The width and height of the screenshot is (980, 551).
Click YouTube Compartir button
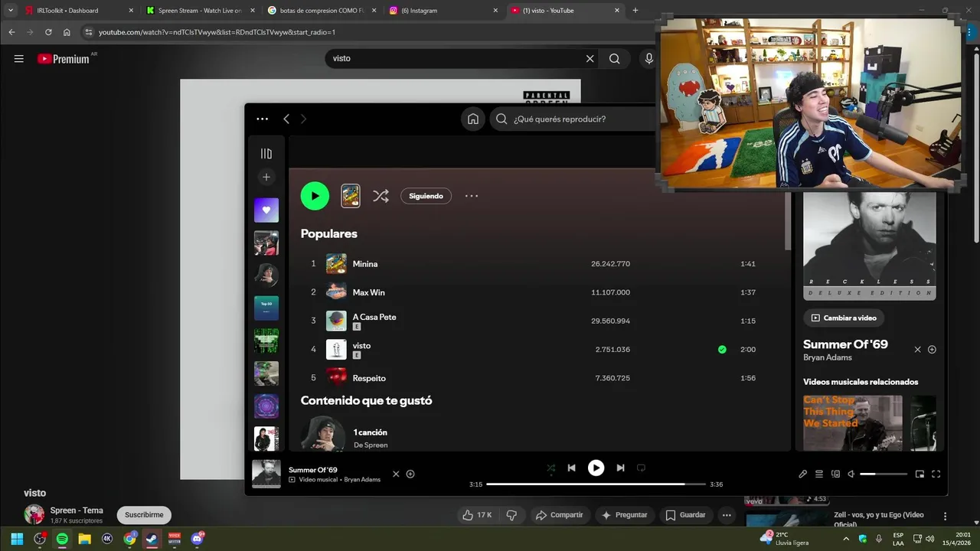559,515
